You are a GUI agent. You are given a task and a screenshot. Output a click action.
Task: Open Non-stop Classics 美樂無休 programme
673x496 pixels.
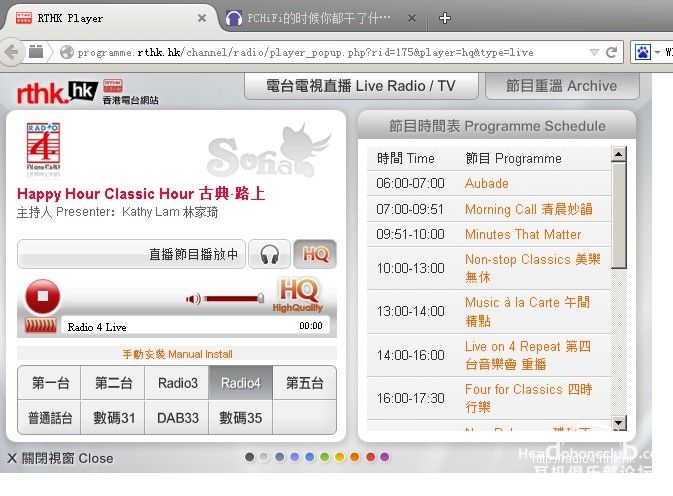(533, 268)
